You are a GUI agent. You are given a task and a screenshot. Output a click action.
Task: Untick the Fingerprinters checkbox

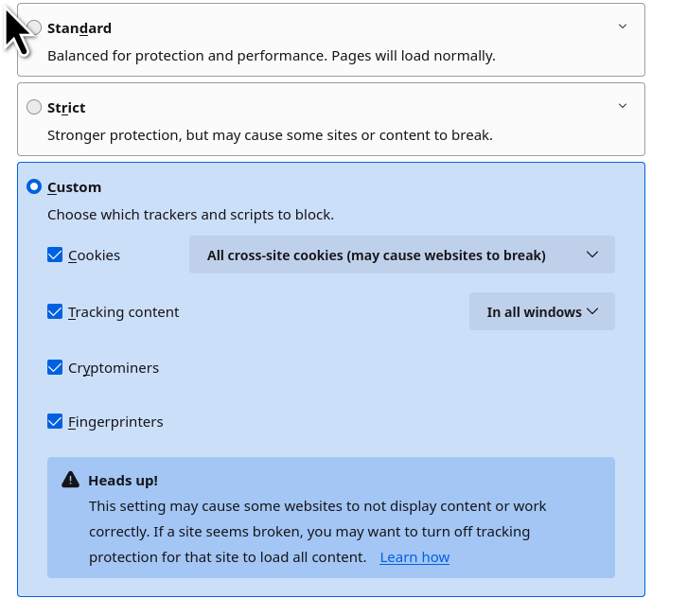[55, 422]
